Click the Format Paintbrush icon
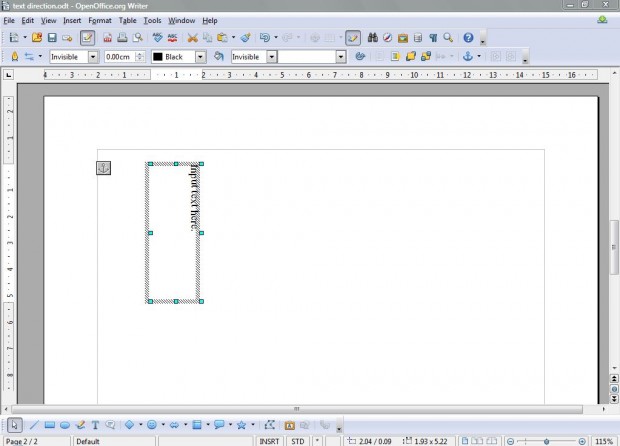This screenshot has width=620, height=446. coord(245,38)
